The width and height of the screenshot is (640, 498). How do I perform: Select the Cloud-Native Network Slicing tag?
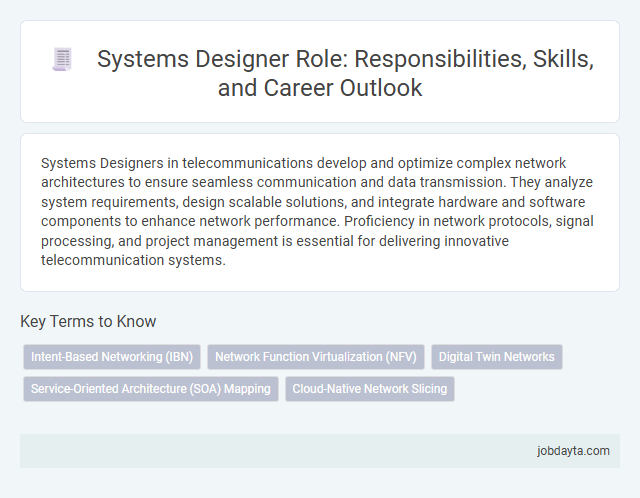point(370,389)
